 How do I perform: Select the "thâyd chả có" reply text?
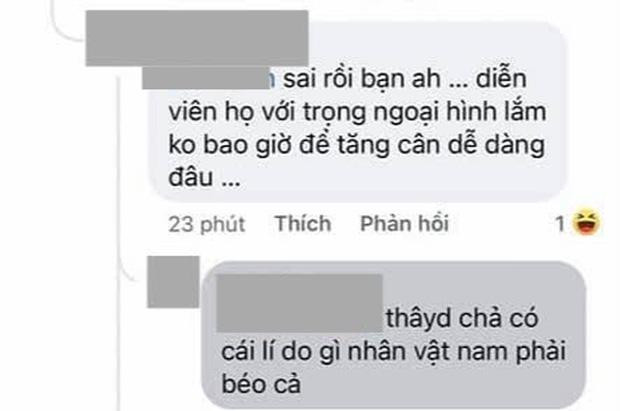462,318
